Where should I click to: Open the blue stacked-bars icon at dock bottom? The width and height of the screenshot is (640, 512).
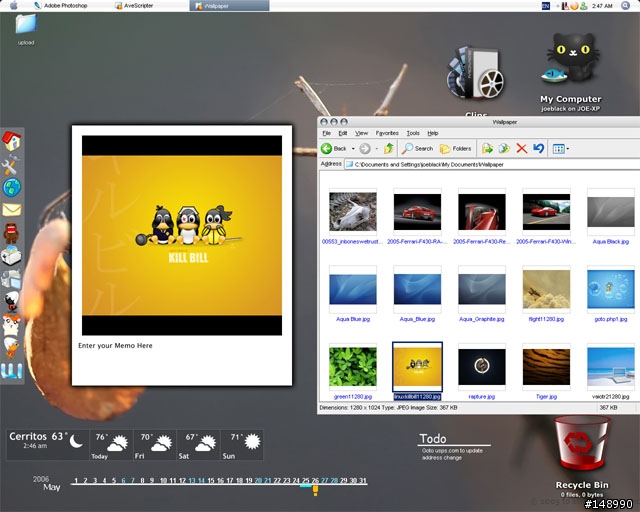(11, 370)
